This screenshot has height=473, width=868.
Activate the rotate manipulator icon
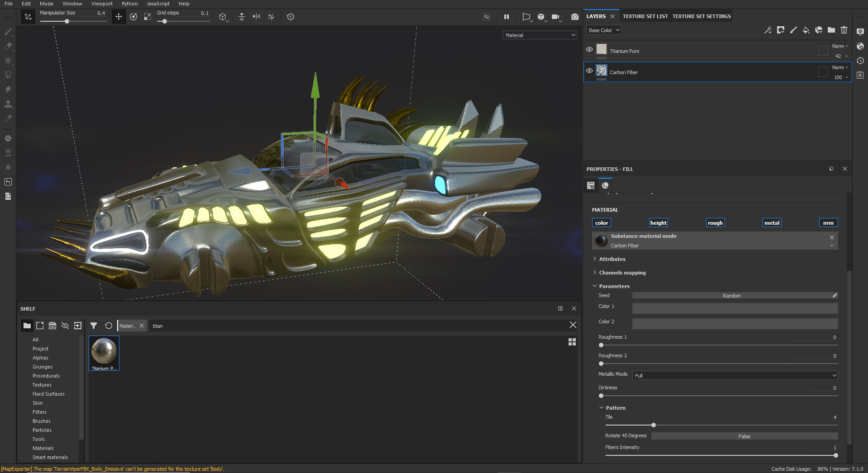click(133, 17)
